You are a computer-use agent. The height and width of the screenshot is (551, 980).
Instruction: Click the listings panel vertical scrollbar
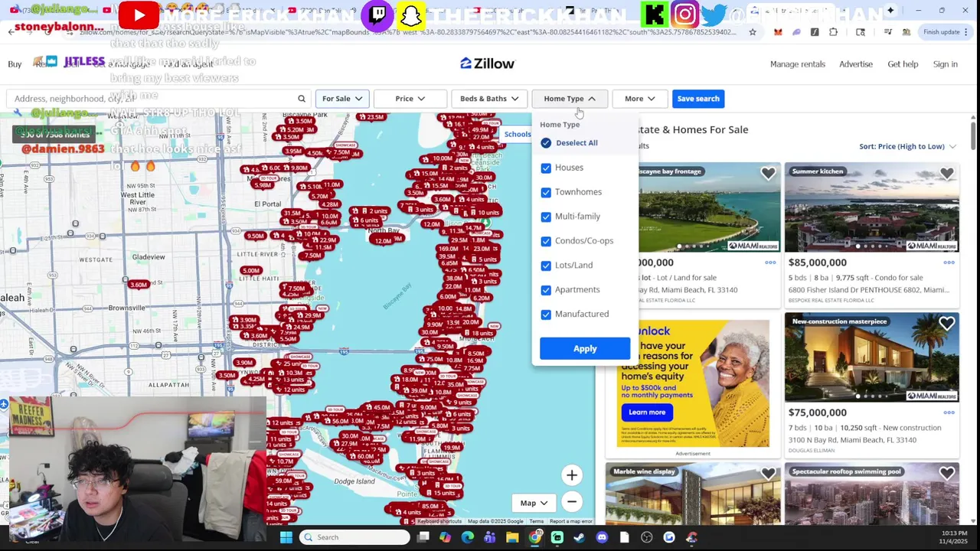(973, 135)
